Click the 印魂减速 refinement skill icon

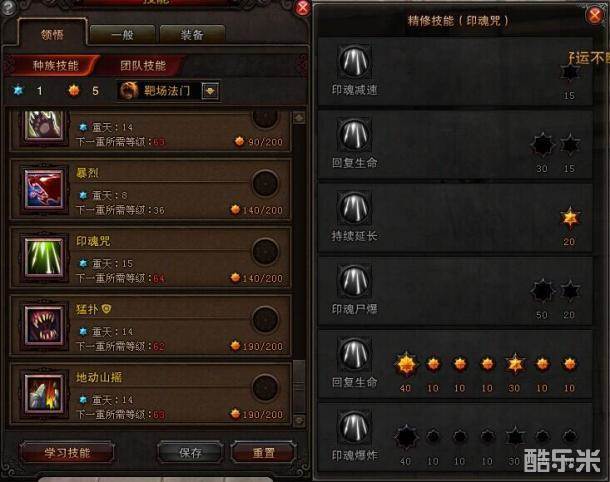tap(354, 61)
